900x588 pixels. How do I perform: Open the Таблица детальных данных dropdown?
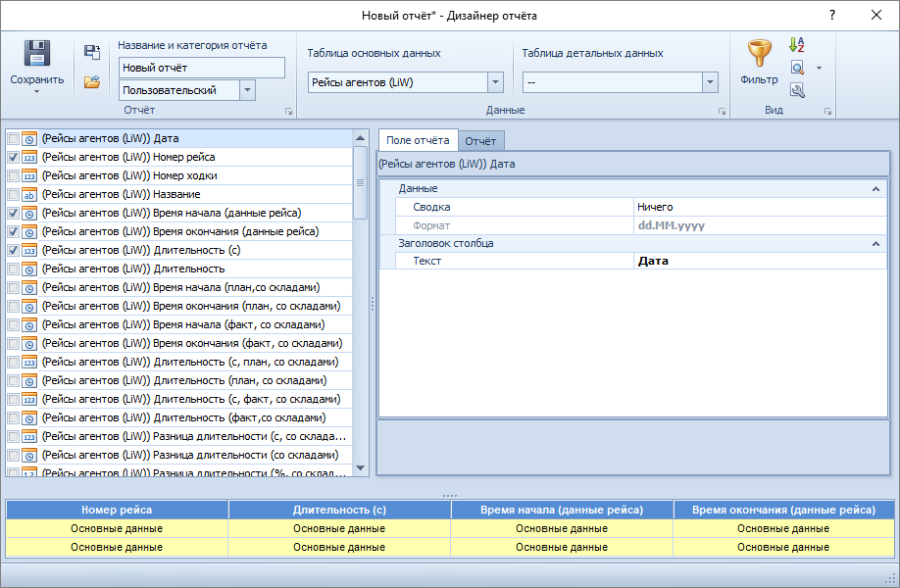pyautogui.click(x=710, y=82)
